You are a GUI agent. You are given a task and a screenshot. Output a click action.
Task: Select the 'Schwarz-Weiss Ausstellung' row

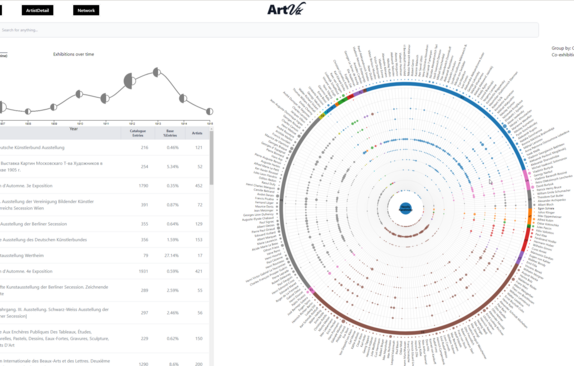point(104,313)
